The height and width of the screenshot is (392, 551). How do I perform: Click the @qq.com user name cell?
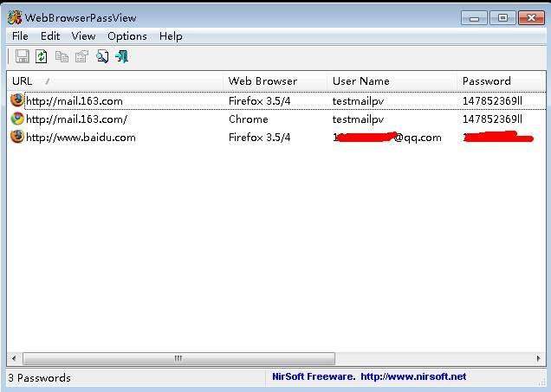point(387,138)
